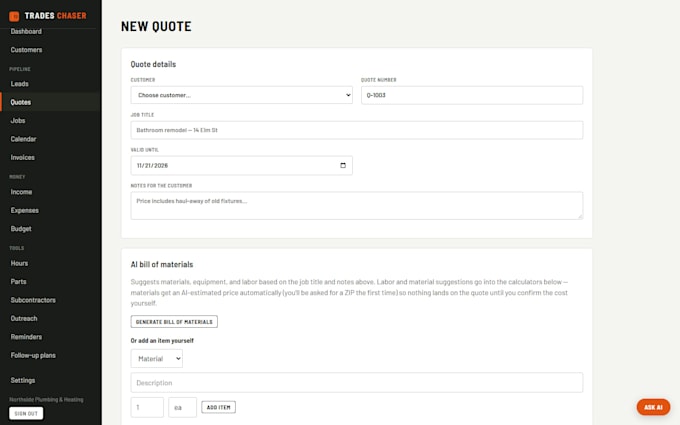Click the New Quote heading
Image resolution: width=680 pixels, height=425 pixels.
tap(156, 26)
